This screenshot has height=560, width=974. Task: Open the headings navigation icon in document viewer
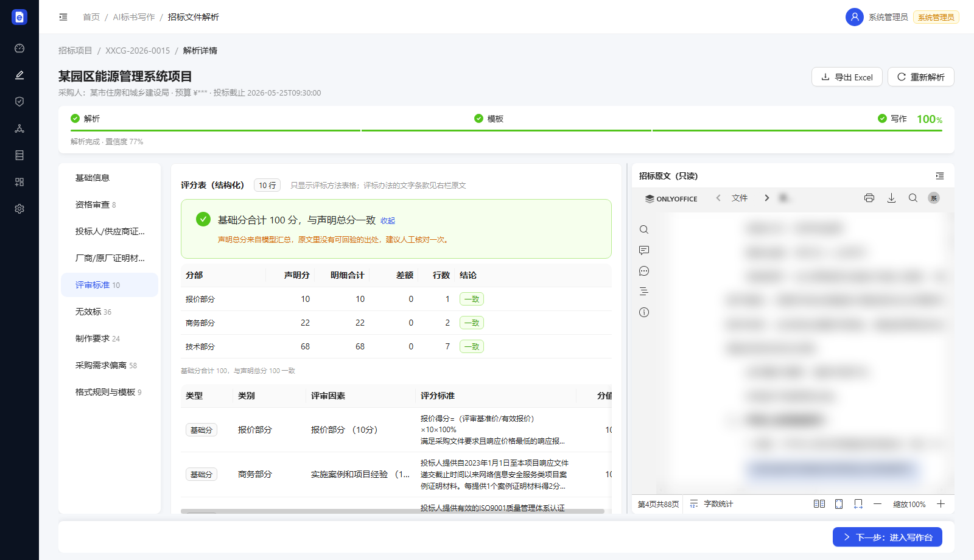click(x=644, y=292)
